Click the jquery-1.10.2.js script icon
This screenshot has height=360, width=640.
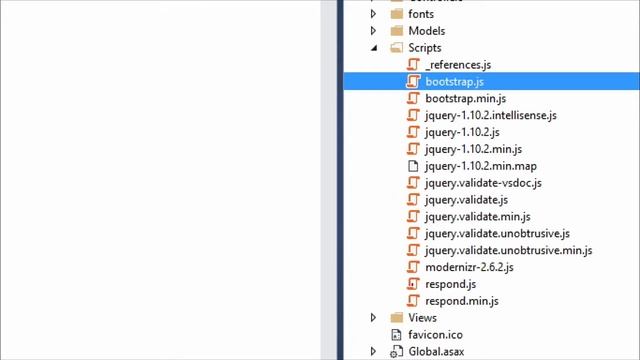pos(413,132)
